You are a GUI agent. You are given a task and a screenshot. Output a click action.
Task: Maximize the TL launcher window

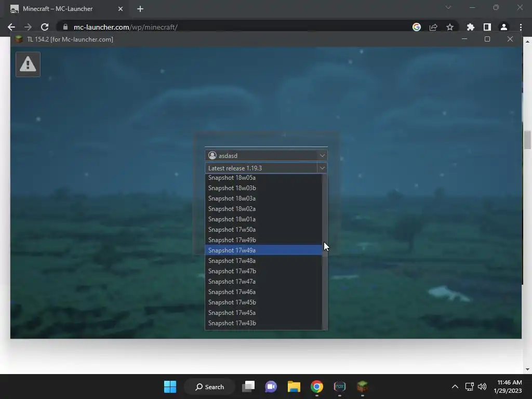pos(487,39)
